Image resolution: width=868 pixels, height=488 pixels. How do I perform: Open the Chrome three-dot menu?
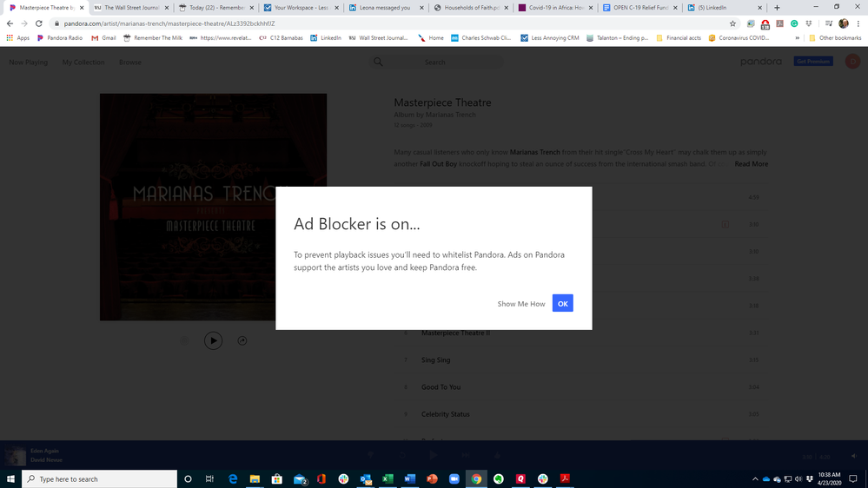click(x=858, y=23)
